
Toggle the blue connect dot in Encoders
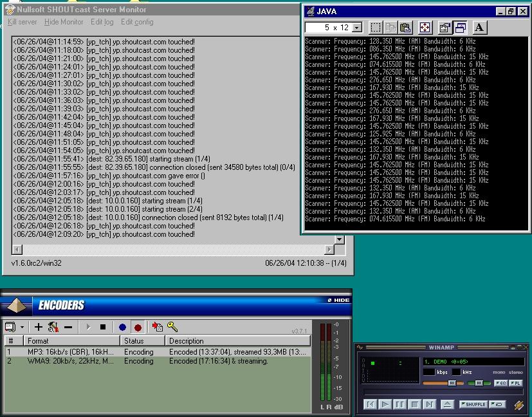122,326
